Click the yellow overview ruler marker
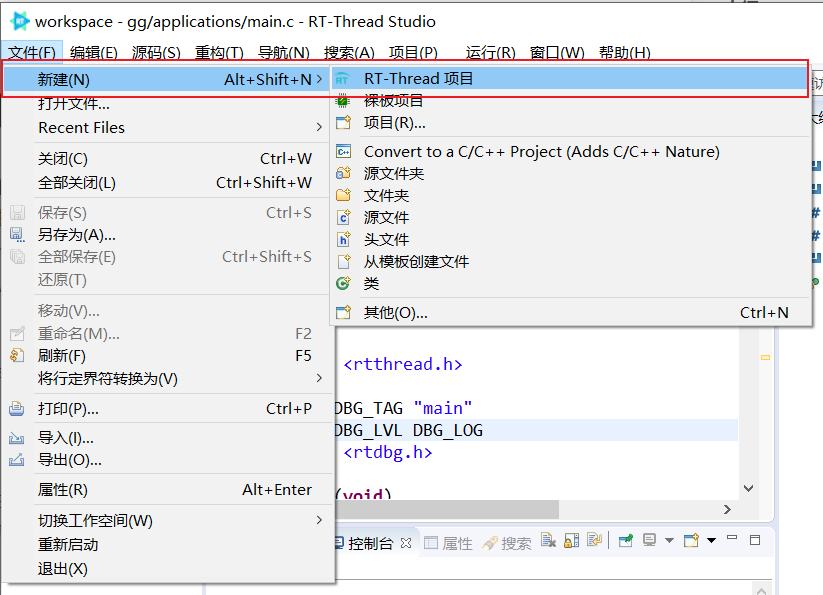Image resolution: width=823 pixels, height=595 pixels. [x=765, y=357]
